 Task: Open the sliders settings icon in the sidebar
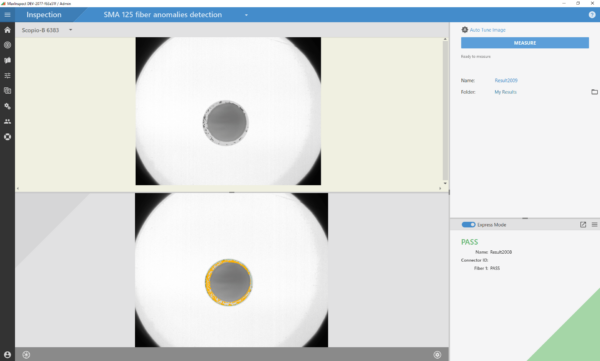tap(7, 75)
